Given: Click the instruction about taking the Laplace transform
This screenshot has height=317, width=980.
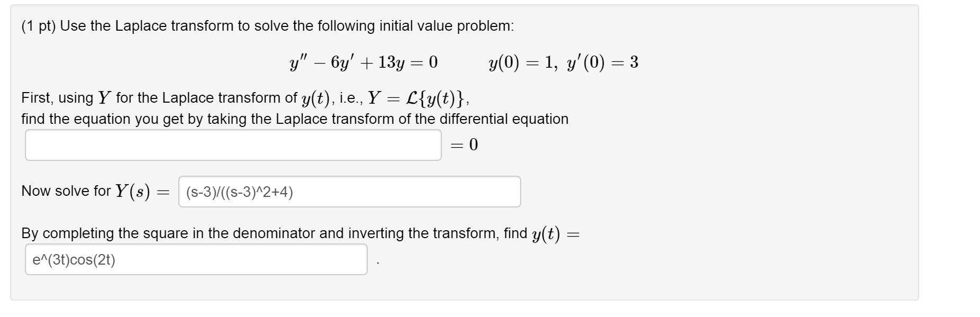Looking at the screenshot, I should coord(294,119).
